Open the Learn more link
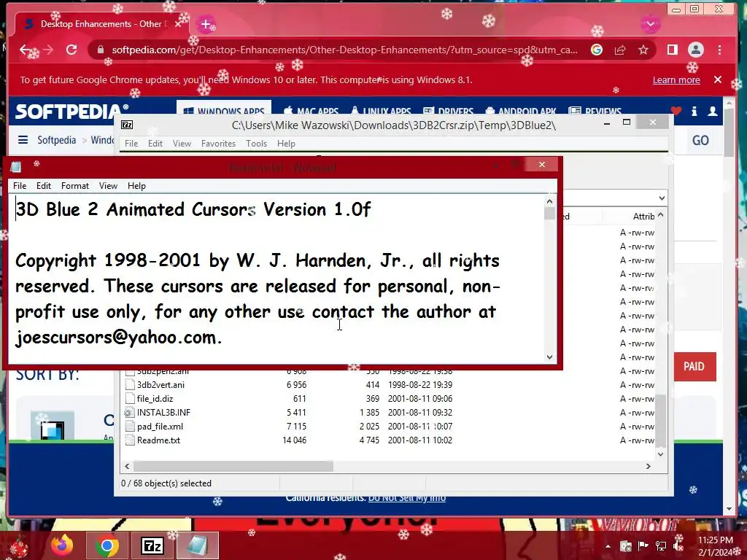Screen dimensions: 747x560 (x=676, y=80)
